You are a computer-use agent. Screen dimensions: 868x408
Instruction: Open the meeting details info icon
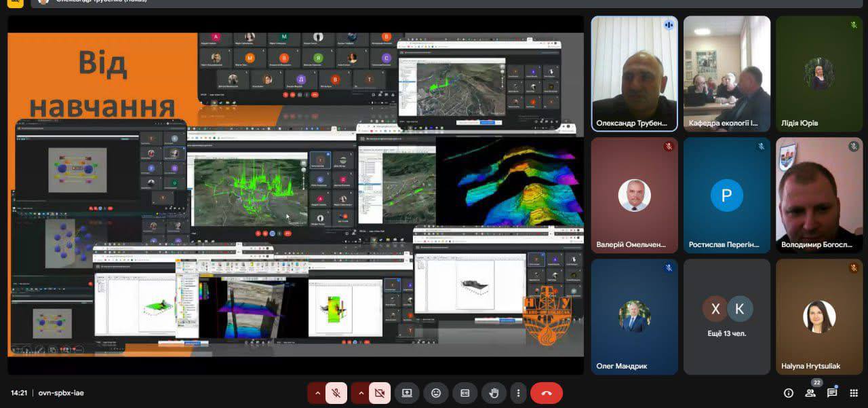click(x=789, y=392)
